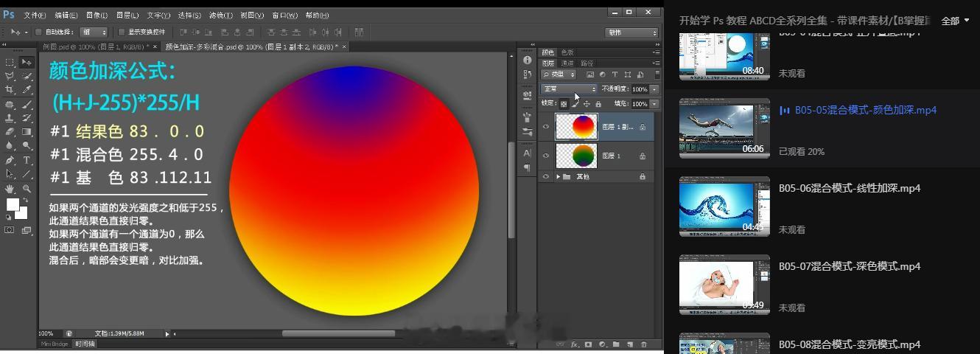The height and width of the screenshot is (354, 980).
Task: Hide 图层 1 using its eye icon
Action: click(546, 156)
